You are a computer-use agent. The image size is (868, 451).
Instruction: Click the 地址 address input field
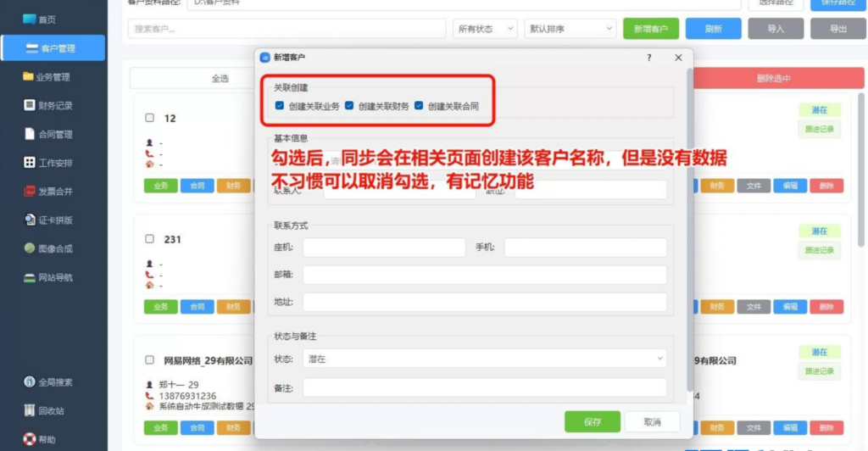click(485, 302)
